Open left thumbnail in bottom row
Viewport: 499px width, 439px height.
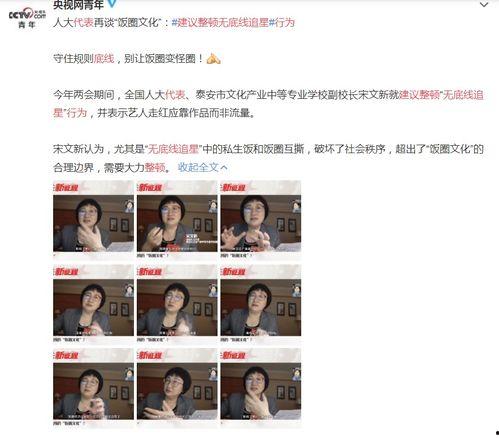click(93, 387)
